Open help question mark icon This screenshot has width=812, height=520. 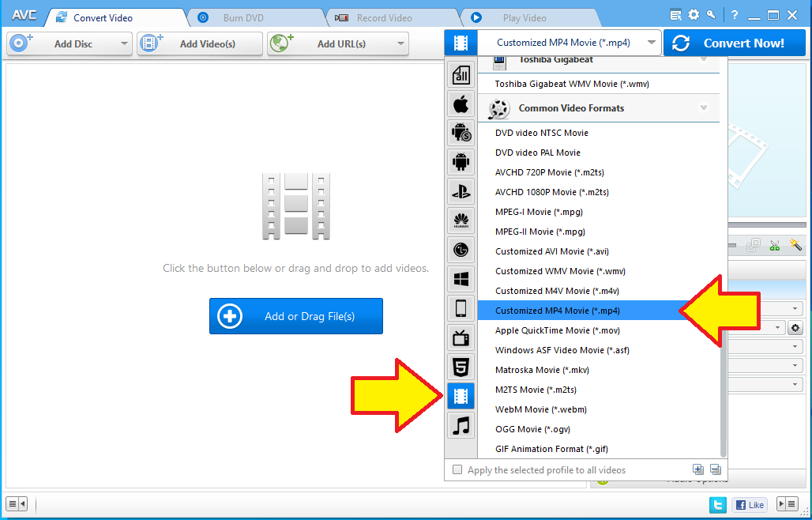point(735,15)
